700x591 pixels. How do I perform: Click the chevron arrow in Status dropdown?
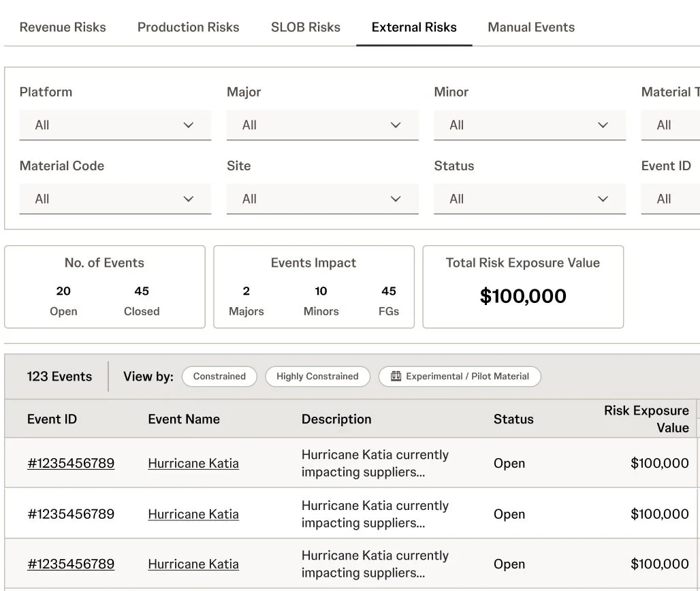603,199
